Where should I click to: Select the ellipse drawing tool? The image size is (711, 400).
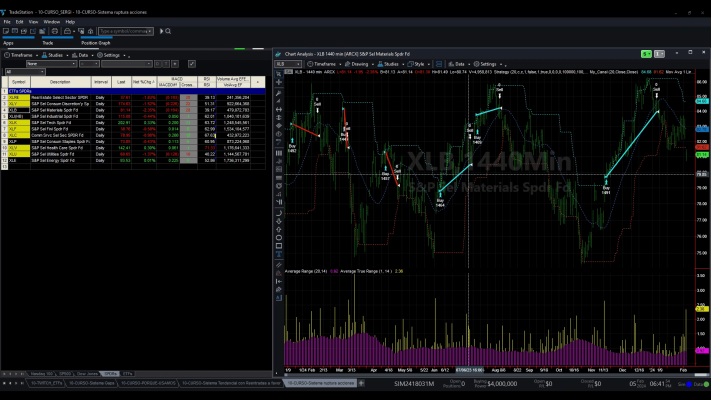coord(278,238)
